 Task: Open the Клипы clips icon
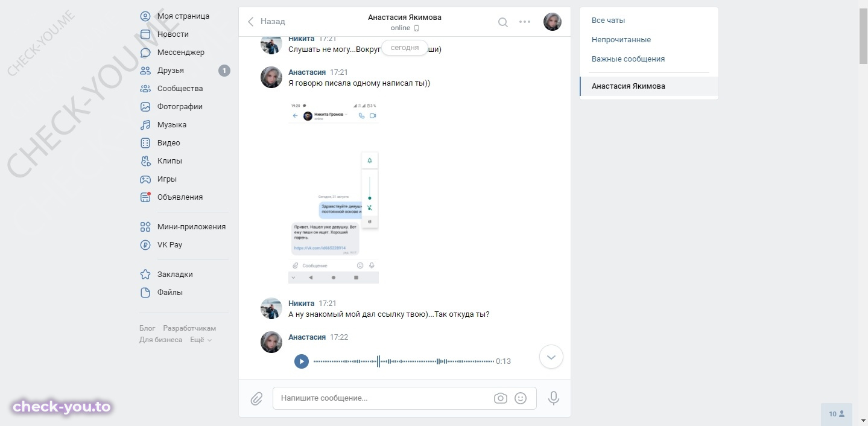[145, 161]
